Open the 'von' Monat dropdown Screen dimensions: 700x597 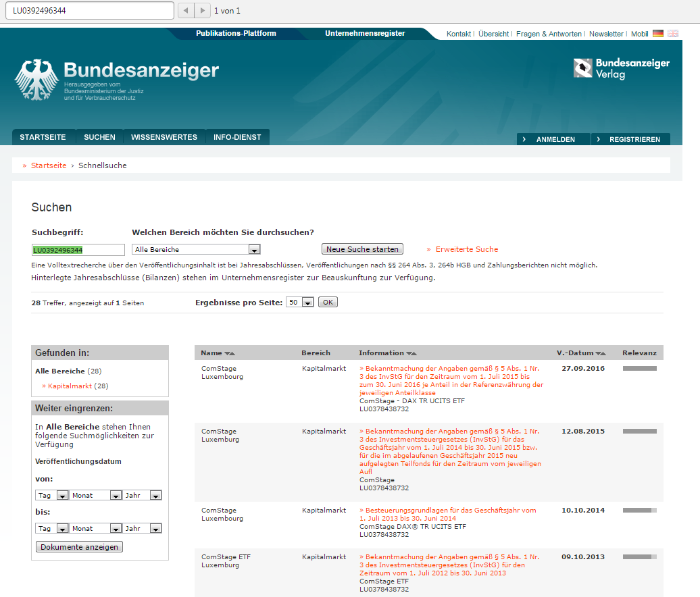click(95, 495)
